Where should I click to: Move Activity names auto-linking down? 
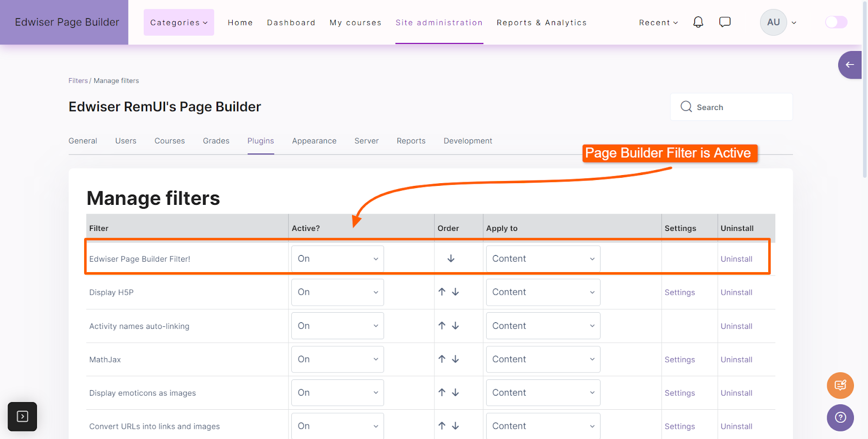456,326
